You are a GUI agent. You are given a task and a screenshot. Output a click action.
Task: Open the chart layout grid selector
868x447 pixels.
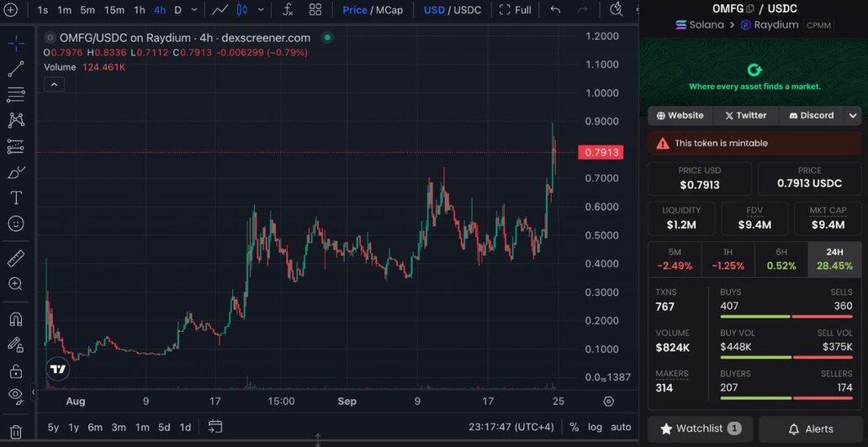[315, 10]
